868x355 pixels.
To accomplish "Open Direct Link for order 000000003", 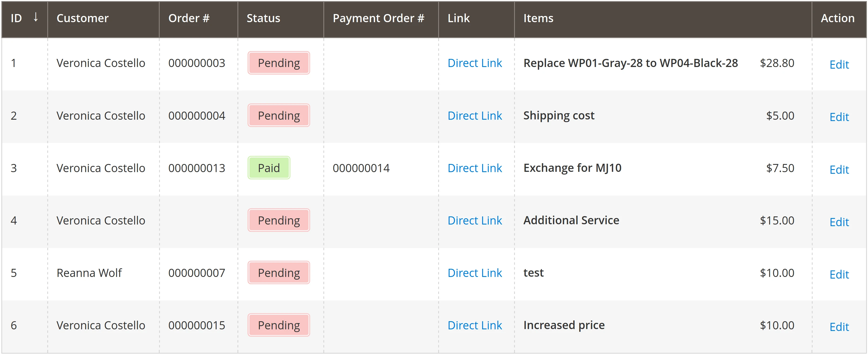I will tap(475, 63).
